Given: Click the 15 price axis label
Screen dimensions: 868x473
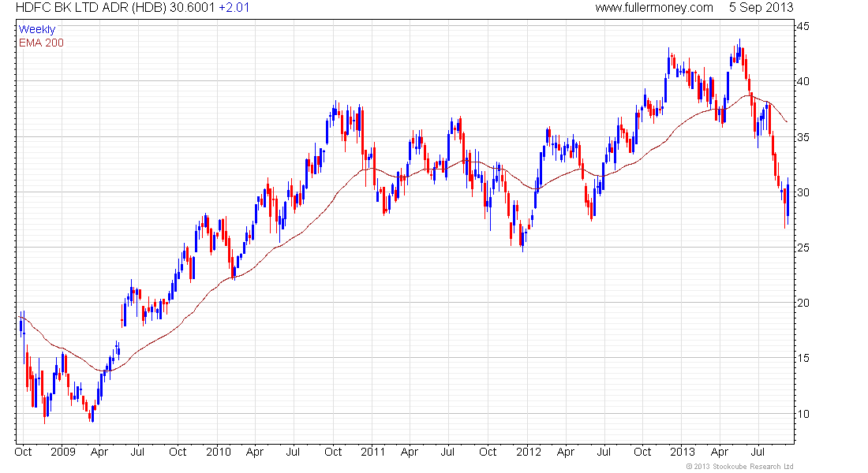Looking at the screenshot, I should [802, 359].
